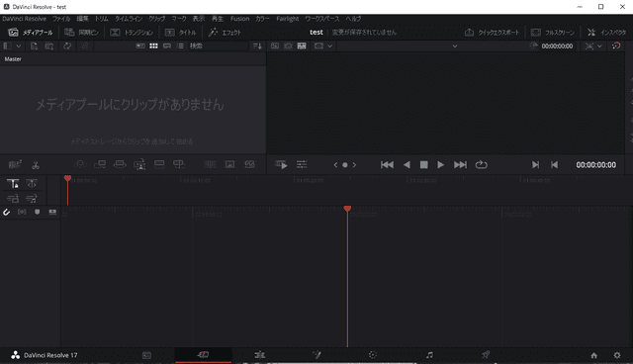Image resolution: width=633 pixels, height=364 pixels.
Task: Click the split clip scissors icon
Action: (36, 164)
